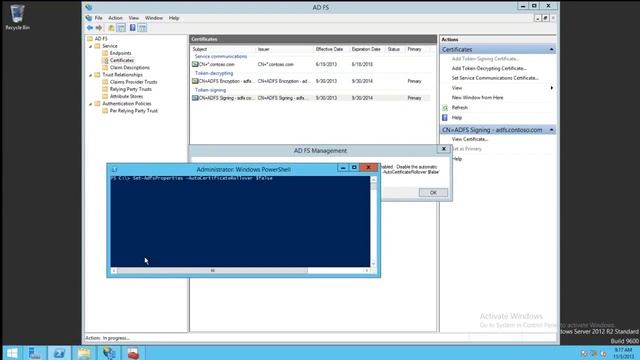640x360 pixels.
Task: Open the View menu in the menu bar
Action: (x=134, y=18)
